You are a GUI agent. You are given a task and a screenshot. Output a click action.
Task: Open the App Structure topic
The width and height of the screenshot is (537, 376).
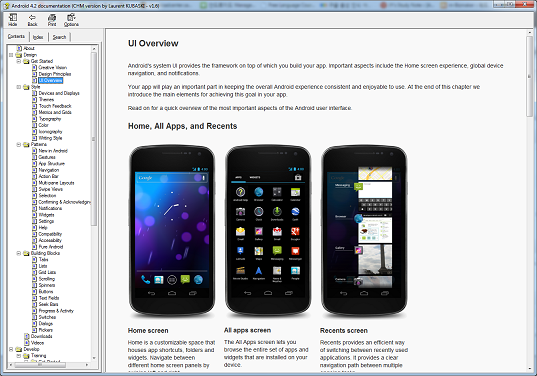(52, 164)
